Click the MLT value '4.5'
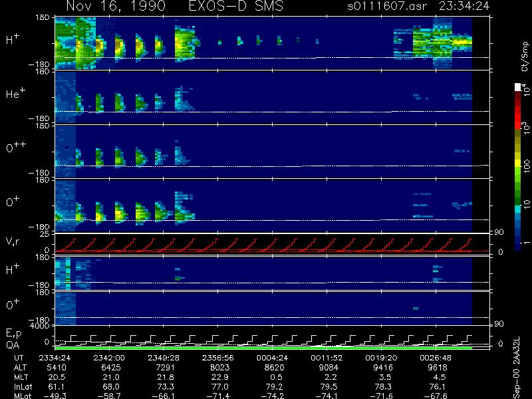The height and width of the screenshot is (399, 532). pos(440,377)
